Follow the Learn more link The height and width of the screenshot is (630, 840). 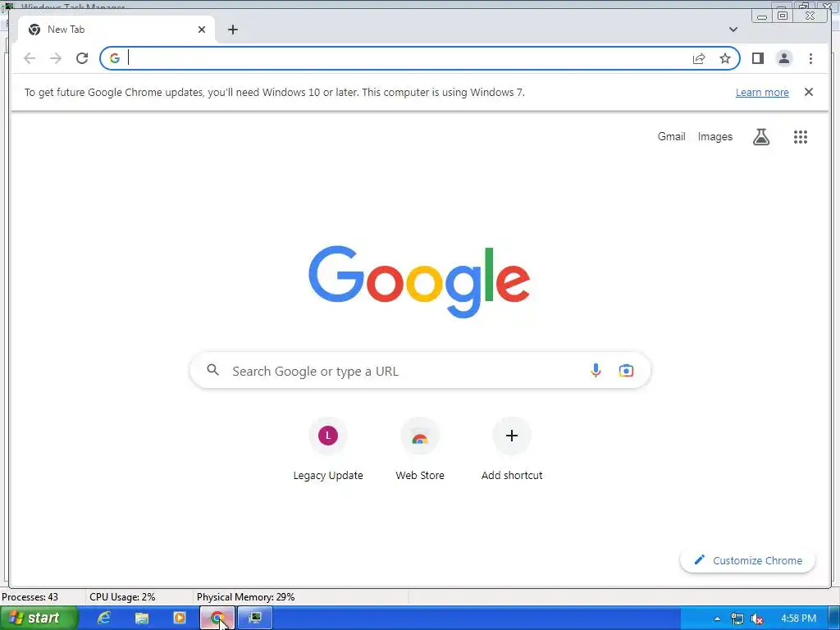pyautogui.click(x=762, y=92)
